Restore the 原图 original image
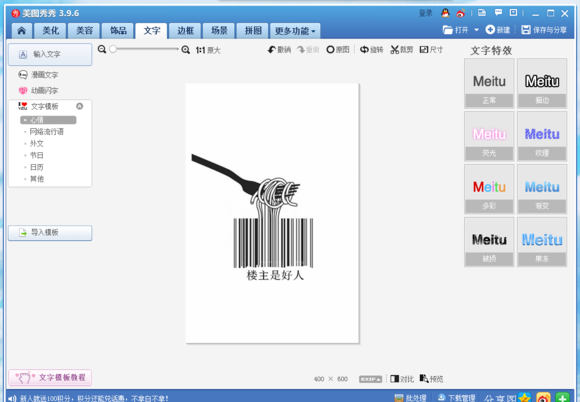The width and height of the screenshot is (580, 402). (338, 50)
